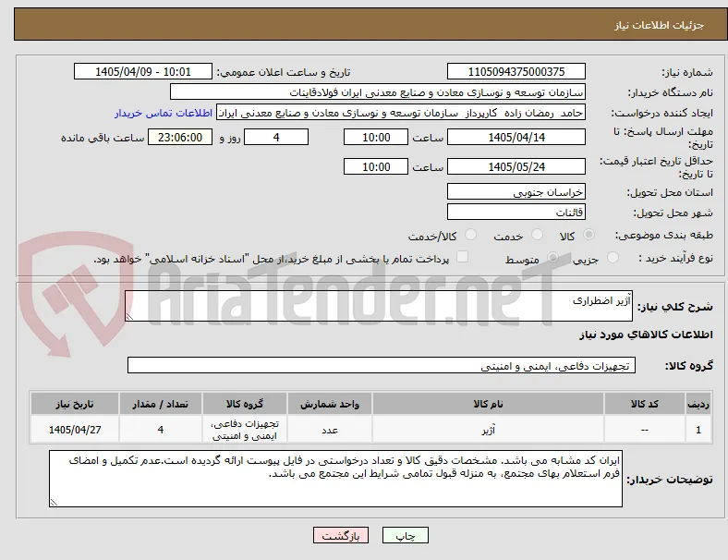Select the کالا radio button
The height and width of the screenshot is (560, 728).
pyautogui.click(x=588, y=235)
